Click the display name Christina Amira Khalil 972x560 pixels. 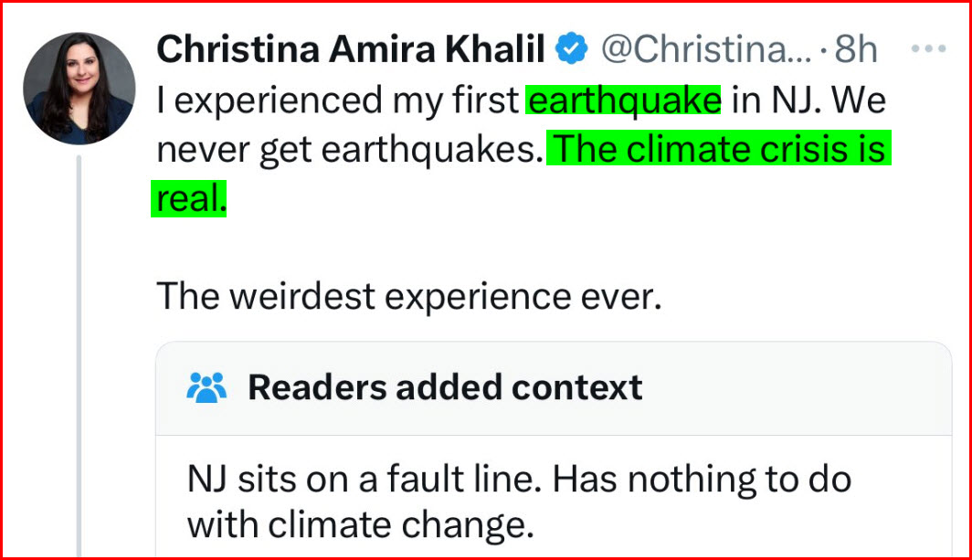[352, 50]
